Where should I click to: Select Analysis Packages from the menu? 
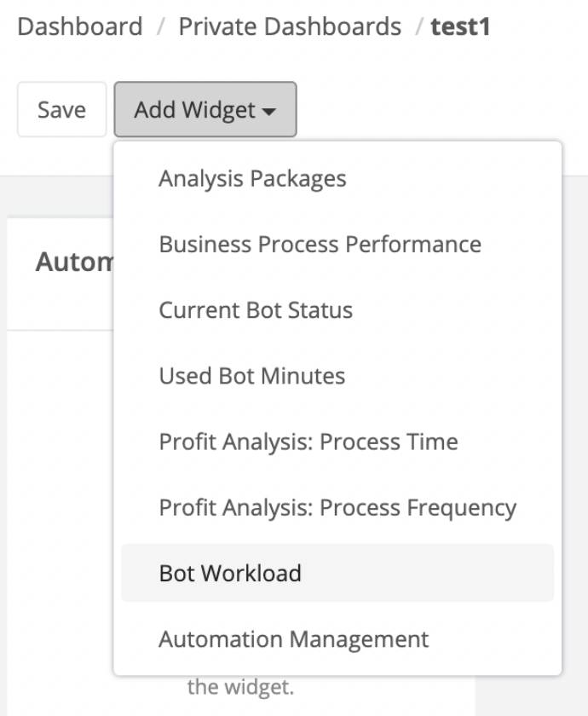252,178
